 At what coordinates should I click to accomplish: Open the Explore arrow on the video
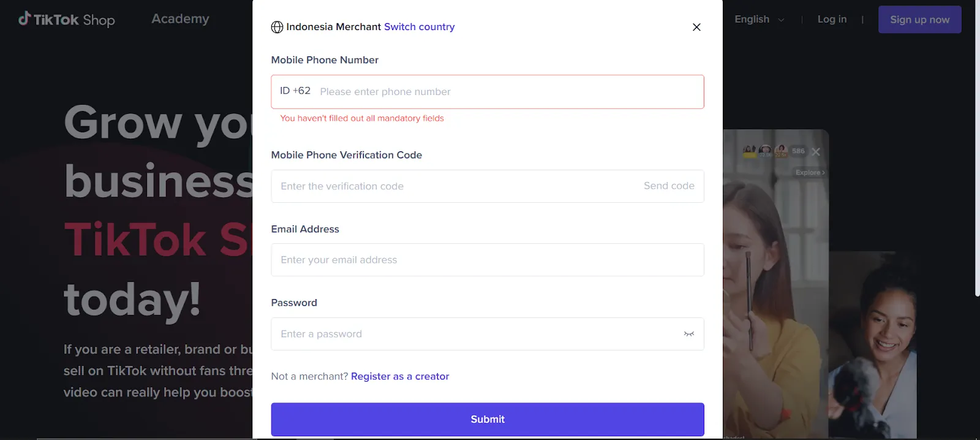pos(810,173)
